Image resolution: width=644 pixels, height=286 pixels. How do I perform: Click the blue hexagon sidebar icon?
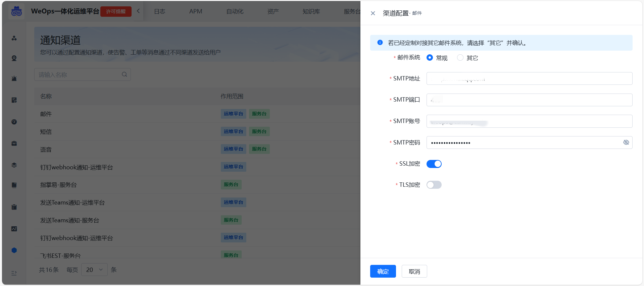point(14,250)
